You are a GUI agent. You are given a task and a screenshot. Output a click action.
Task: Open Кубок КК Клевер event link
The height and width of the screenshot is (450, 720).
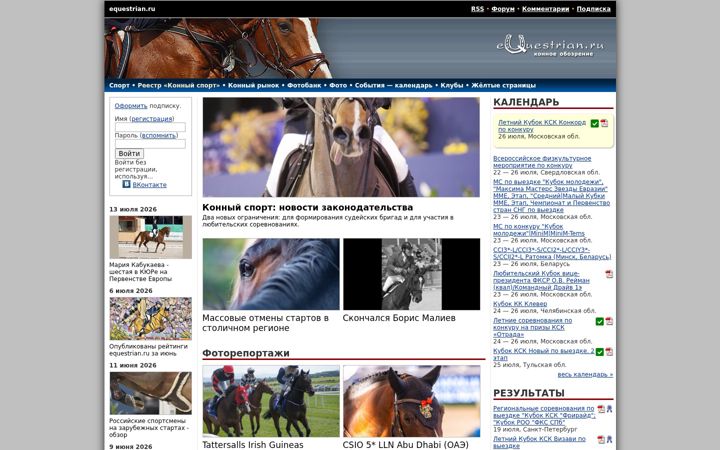pyautogui.click(x=520, y=304)
